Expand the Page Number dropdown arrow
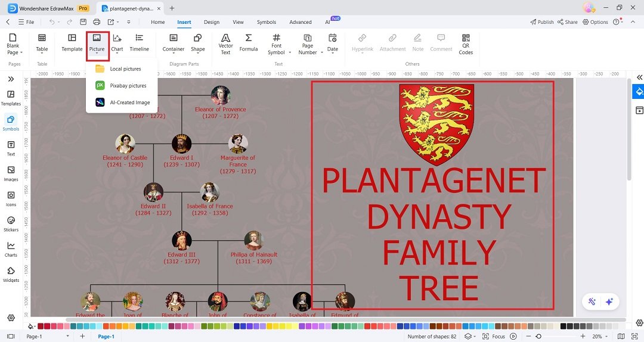The image size is (644, 342). [321, 52]
